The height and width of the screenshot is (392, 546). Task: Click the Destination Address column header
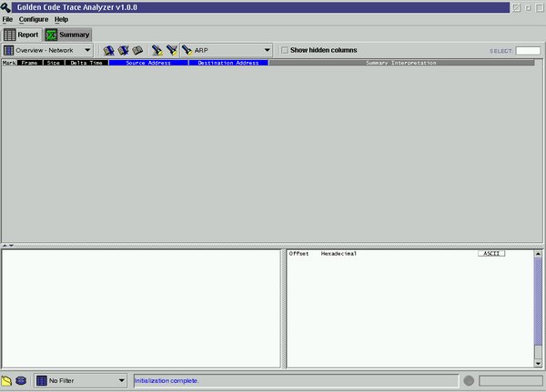[228, 63]
